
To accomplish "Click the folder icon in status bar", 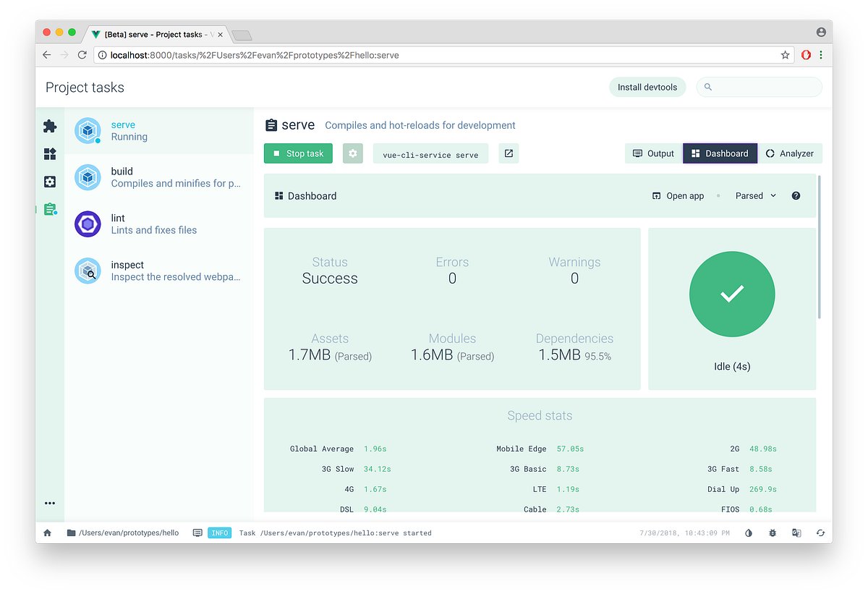I will pos(71,533).
